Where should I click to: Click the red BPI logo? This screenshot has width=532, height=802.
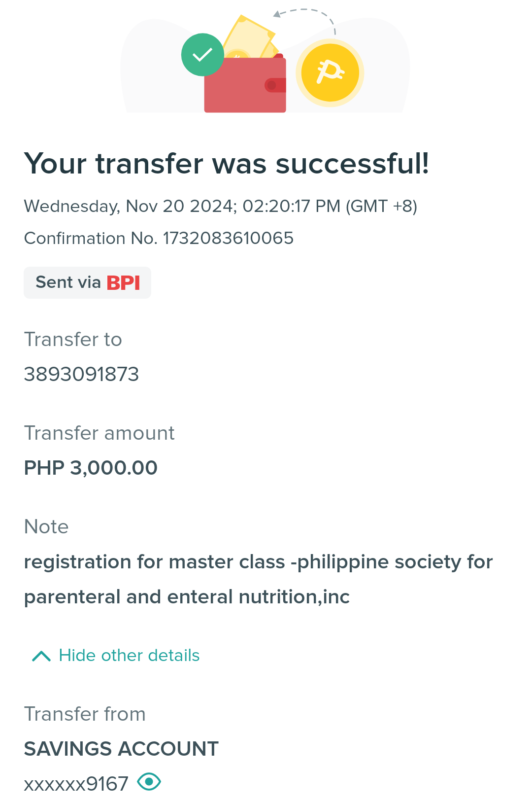coord(124,283)
